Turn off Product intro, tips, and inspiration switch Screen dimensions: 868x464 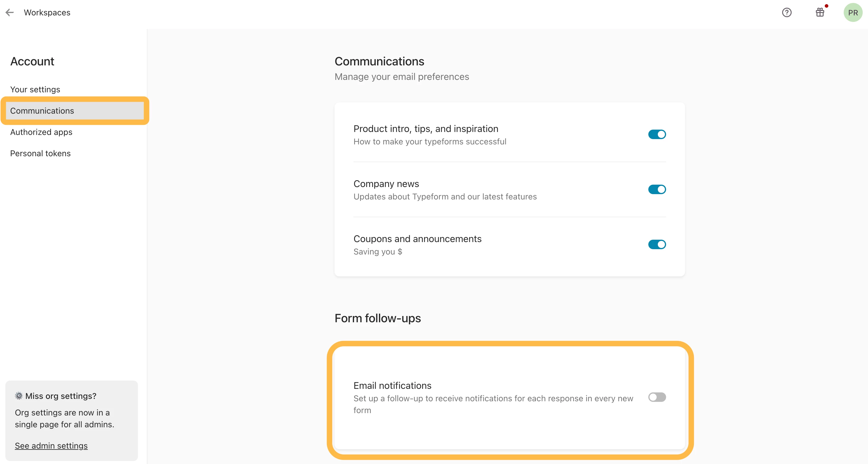coord(657,134)
